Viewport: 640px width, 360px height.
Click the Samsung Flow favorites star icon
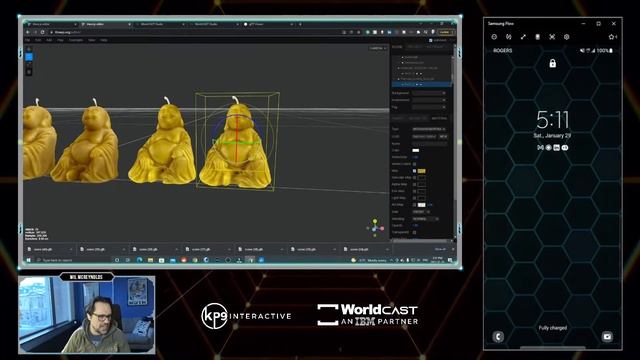tap(612, 37)
